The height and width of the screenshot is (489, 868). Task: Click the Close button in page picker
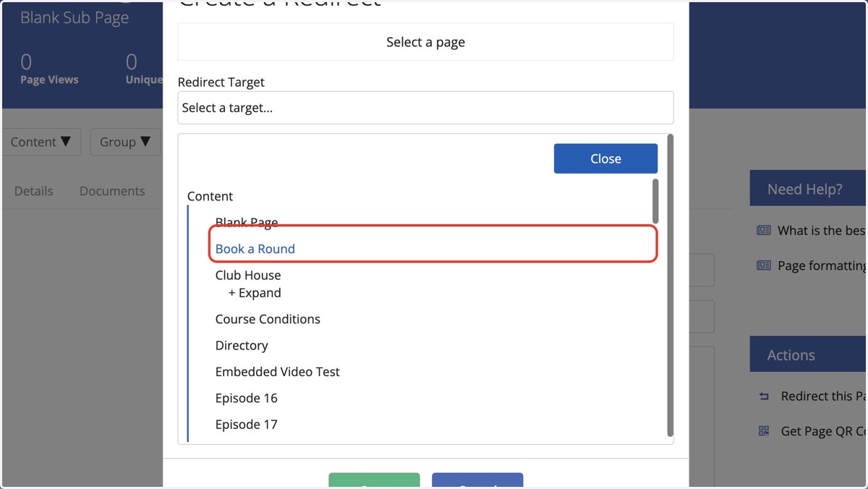point(605,158)
